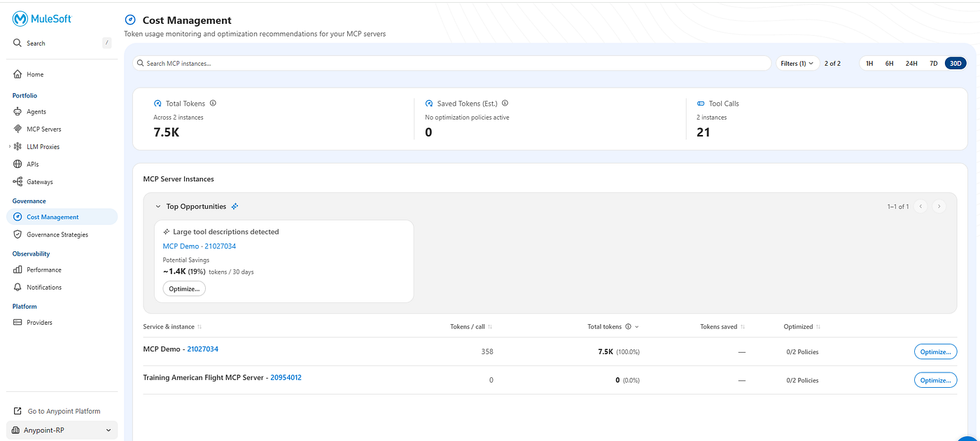Click Optimize for MCP Demo row
Viewport: 980px width, 441px height.
(x=935, y=351)
